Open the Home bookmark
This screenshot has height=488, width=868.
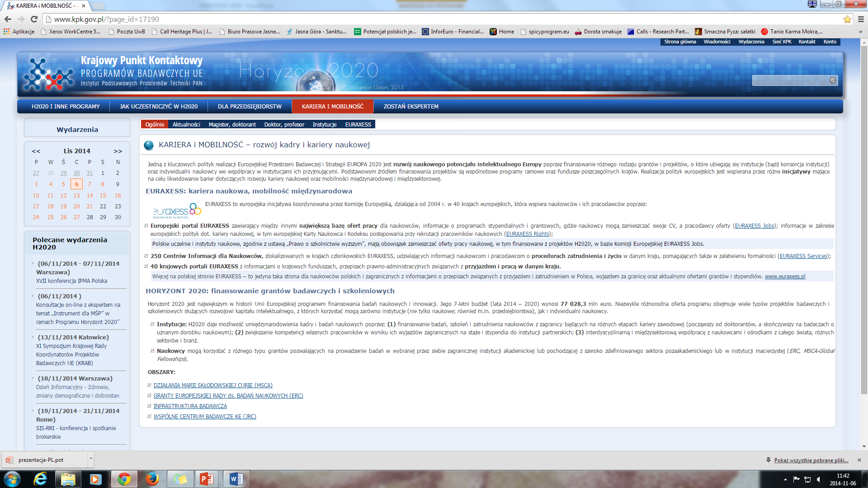pyautogui.click(x=502, y=32)
